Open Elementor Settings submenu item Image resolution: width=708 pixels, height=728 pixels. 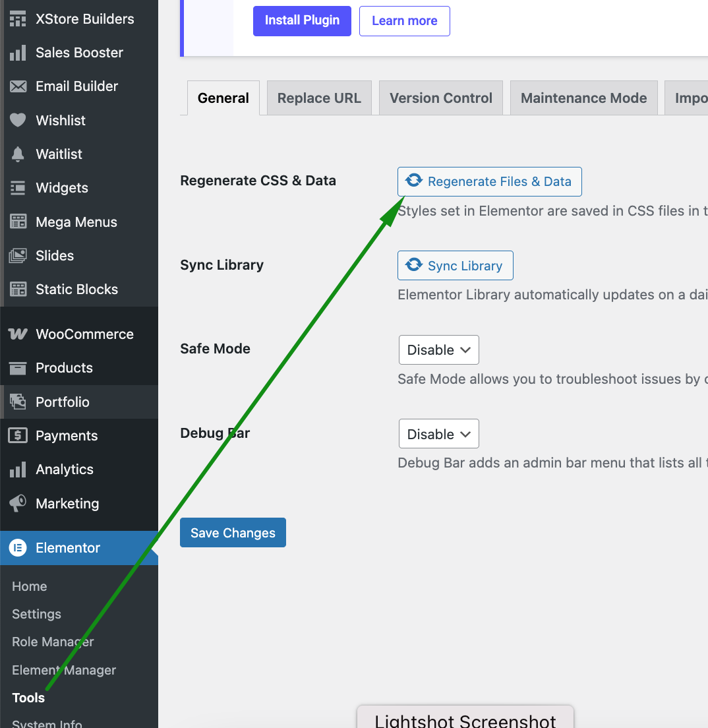(x=37, y=615)
